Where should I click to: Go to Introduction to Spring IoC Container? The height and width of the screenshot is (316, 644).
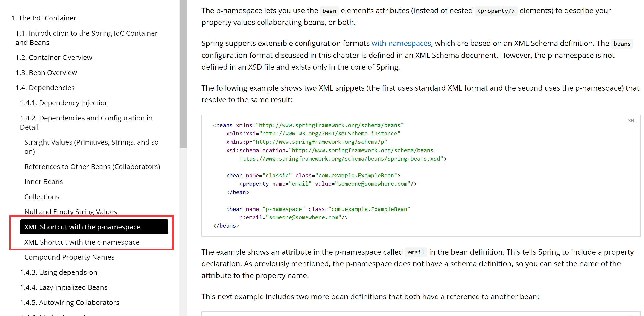pos(86,38)
